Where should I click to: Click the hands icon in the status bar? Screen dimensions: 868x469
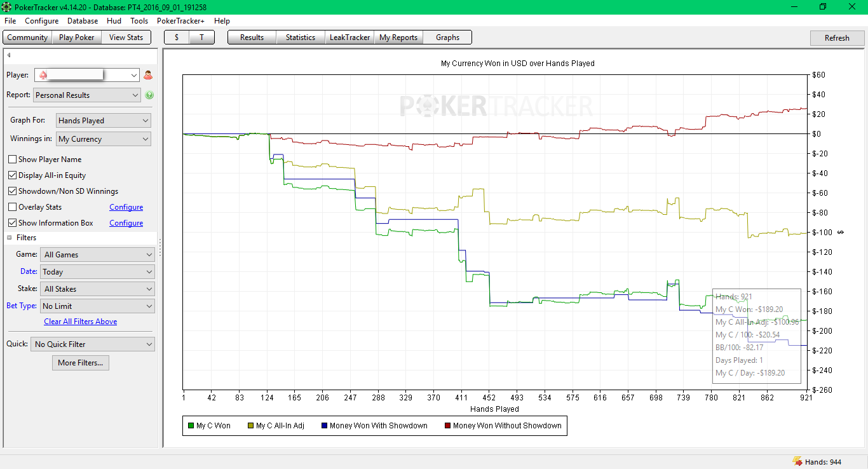pyautogui.click(x=797, y=461)
